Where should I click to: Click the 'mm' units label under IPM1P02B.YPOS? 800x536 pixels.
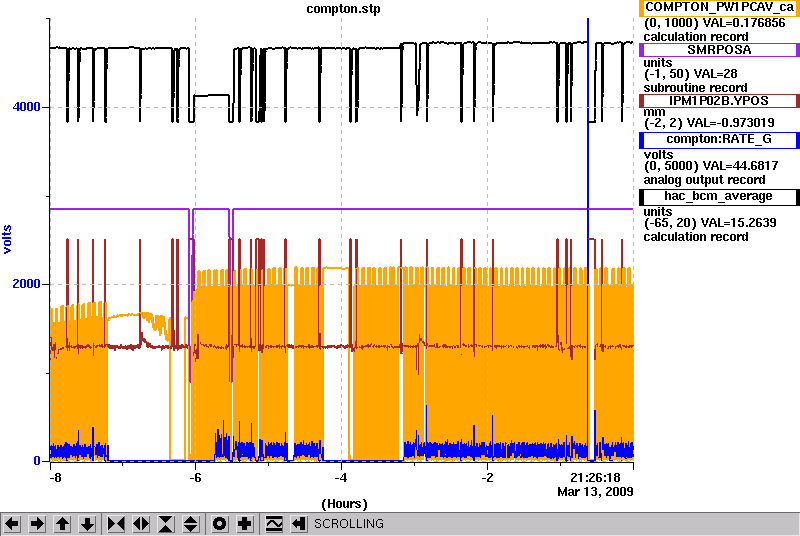654,113
